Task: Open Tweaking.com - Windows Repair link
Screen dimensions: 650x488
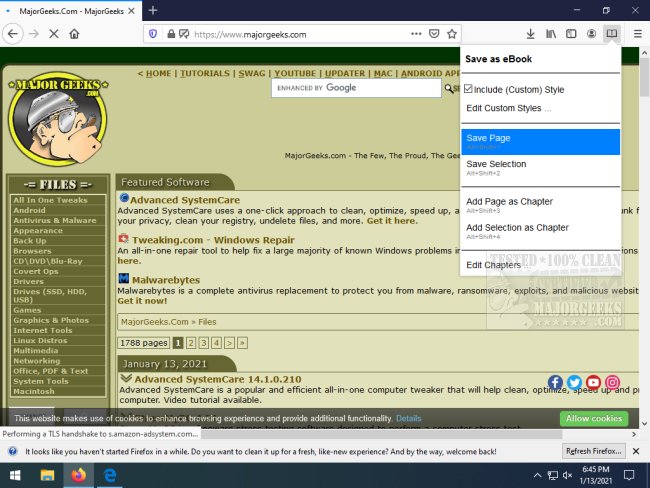Action: (213, 240)
